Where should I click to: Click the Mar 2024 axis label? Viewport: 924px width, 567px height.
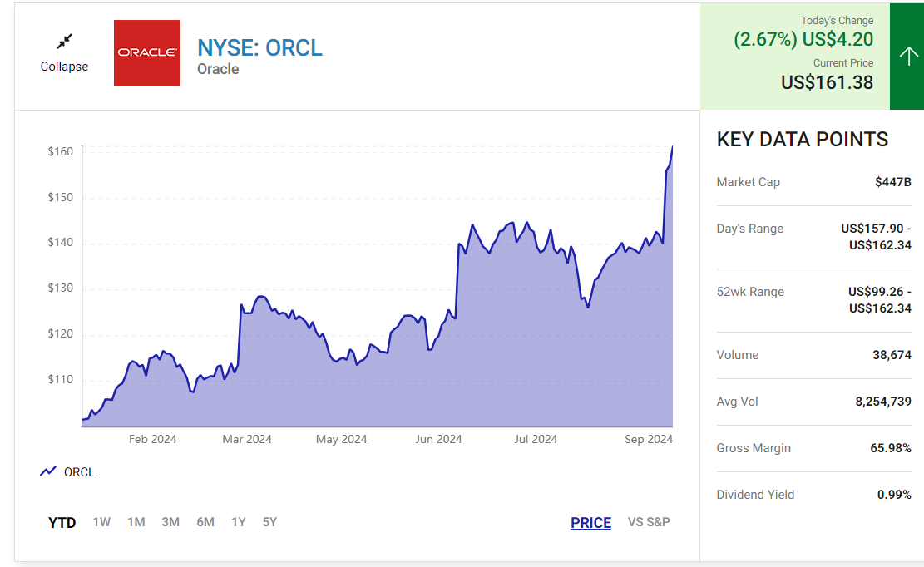247,439
